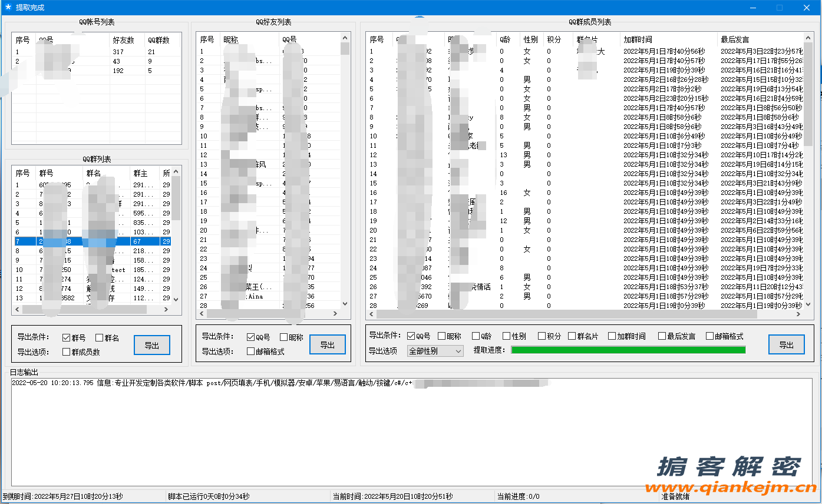Select account row with 317 friends
Image resolution: width=822 pixels, height=504 pixels.
point(97,52)
